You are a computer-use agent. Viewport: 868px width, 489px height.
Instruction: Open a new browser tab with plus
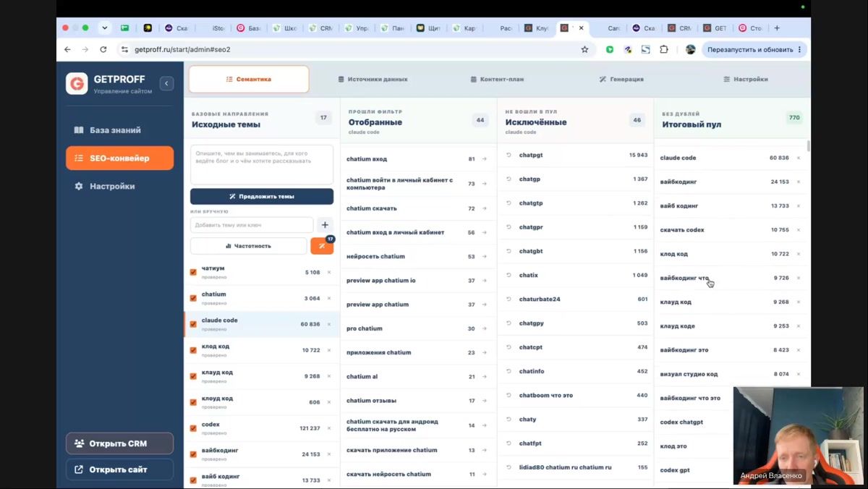coord(777,28)
